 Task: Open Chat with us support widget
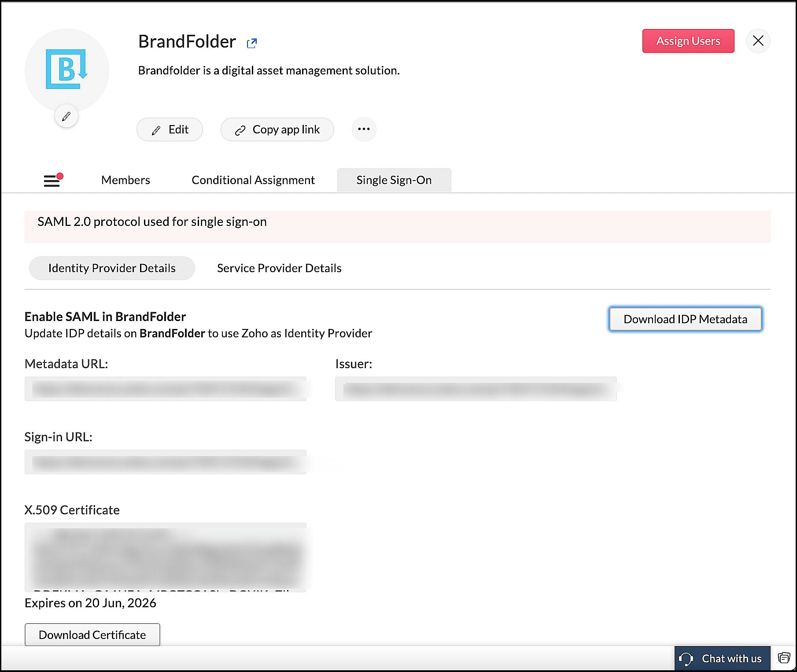point(722,658)
